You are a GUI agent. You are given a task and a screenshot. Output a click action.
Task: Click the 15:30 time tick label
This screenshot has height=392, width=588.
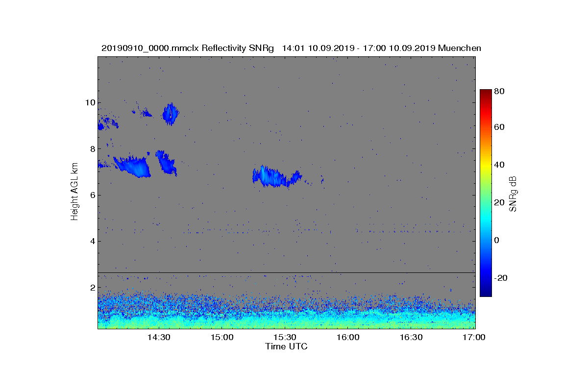pyautogui.click(x=285, y=337)
